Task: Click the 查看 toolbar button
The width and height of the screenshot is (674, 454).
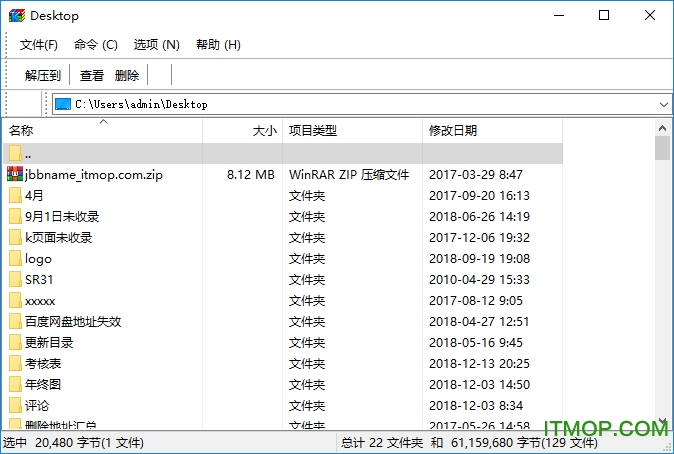Action: tap(92, 75)
